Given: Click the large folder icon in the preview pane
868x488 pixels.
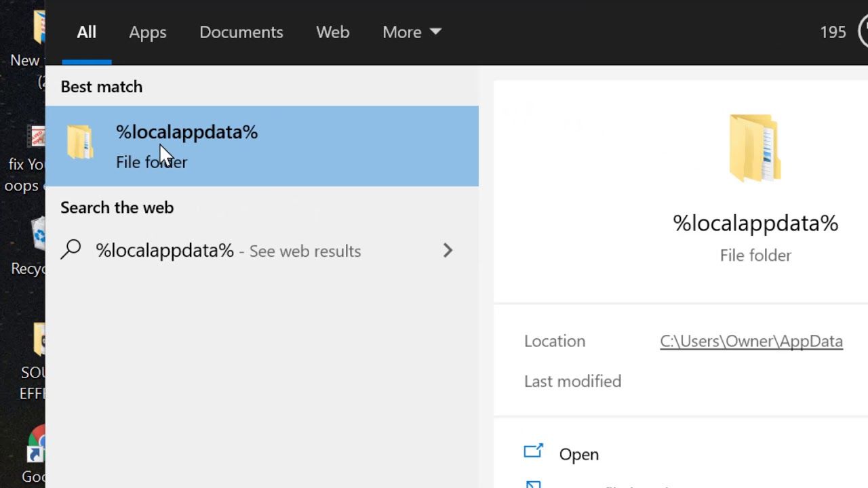Looking at the screenshot, I should 755,148.
